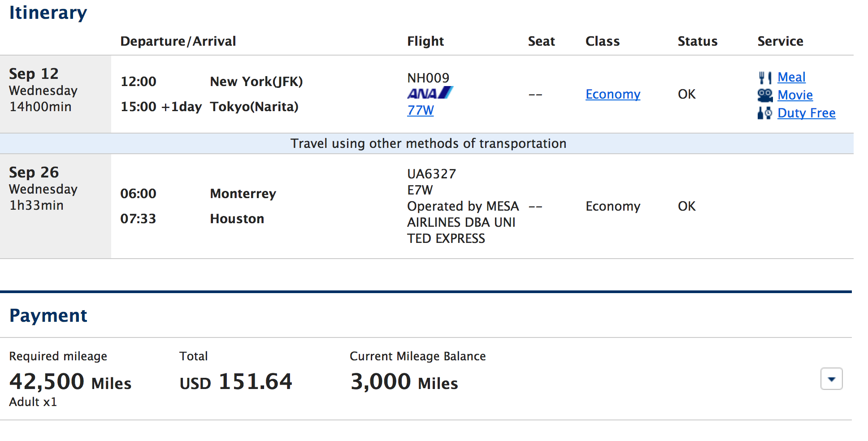Click the Movie camera icon
The height and width of the screenshot is (441, 868).
[765, 95]
